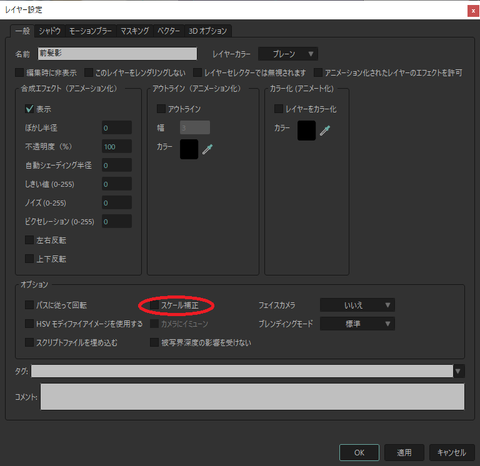Click the OK button
This screenshot has height=466, width=480.
pos(359,452)
